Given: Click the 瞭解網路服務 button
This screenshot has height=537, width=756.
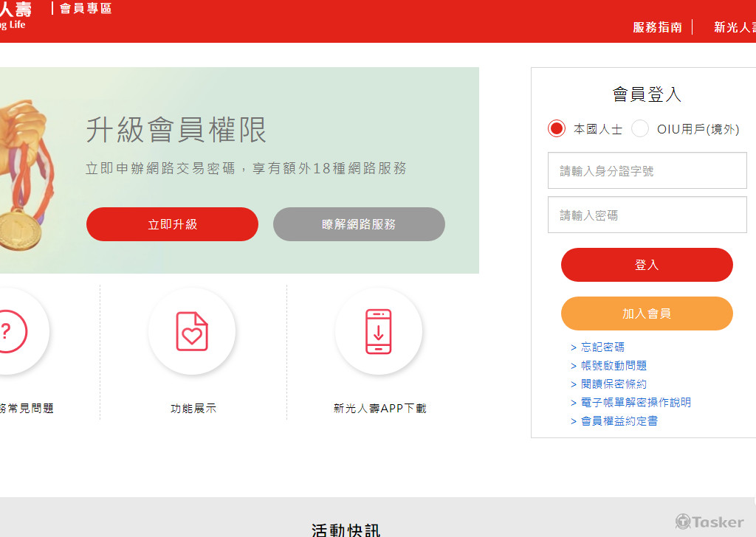Looking at the screenshot, I should click(x=359, y=224).
